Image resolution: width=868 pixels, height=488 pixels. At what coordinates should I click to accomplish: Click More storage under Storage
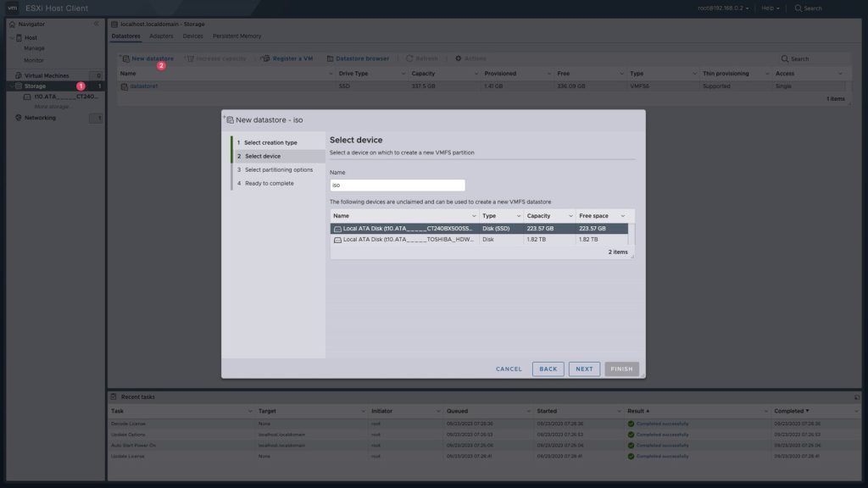point(52,107)
